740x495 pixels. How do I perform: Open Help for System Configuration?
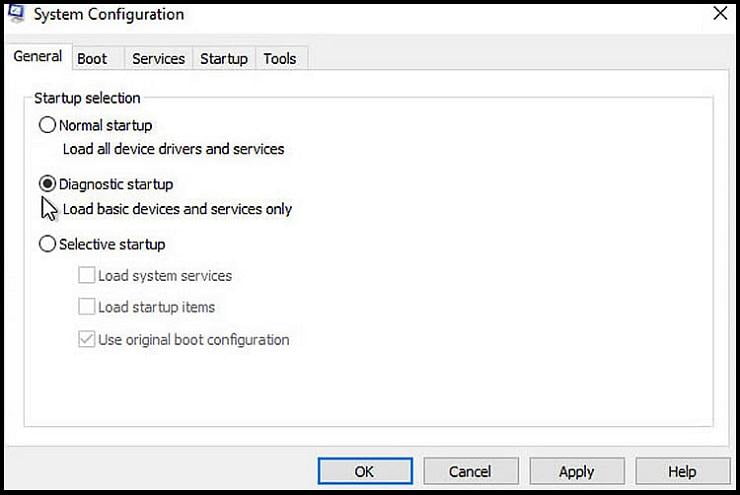[682, 471]
